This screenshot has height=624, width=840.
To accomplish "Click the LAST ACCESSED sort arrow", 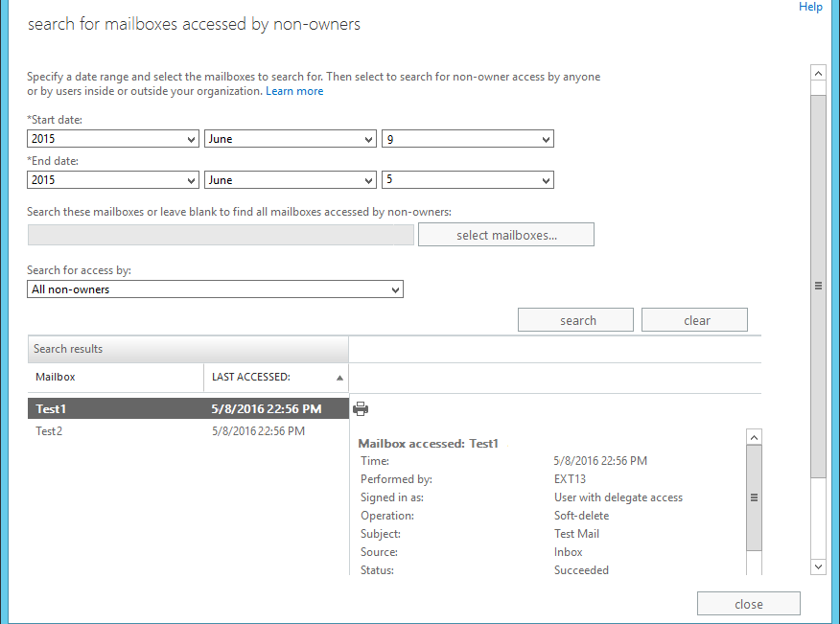I will point(339,378).
